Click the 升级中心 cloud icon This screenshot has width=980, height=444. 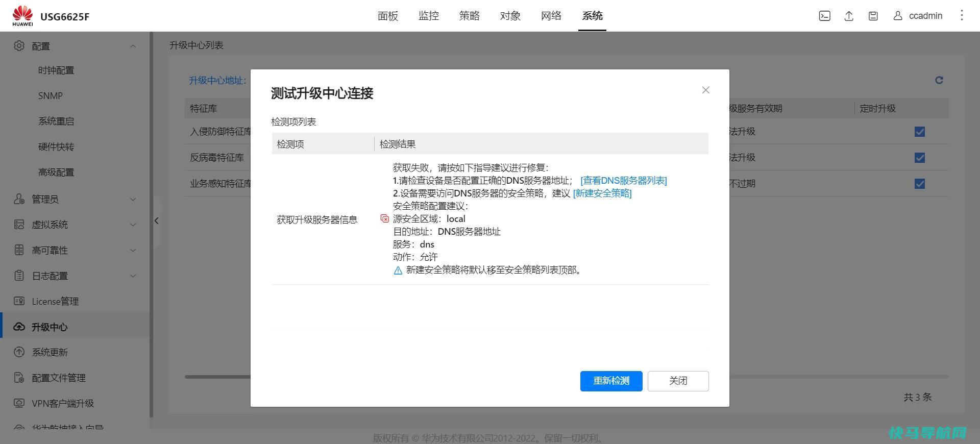pyautogui.click(x=19, y=327)
